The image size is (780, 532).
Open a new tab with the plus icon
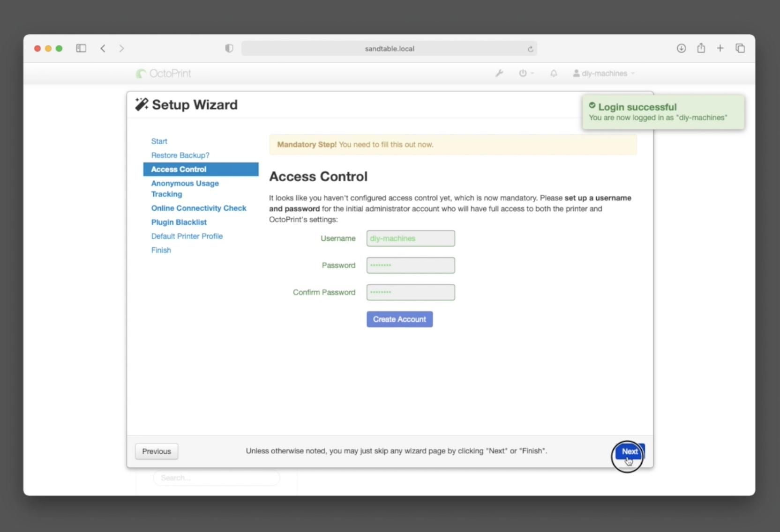(720, 48)
